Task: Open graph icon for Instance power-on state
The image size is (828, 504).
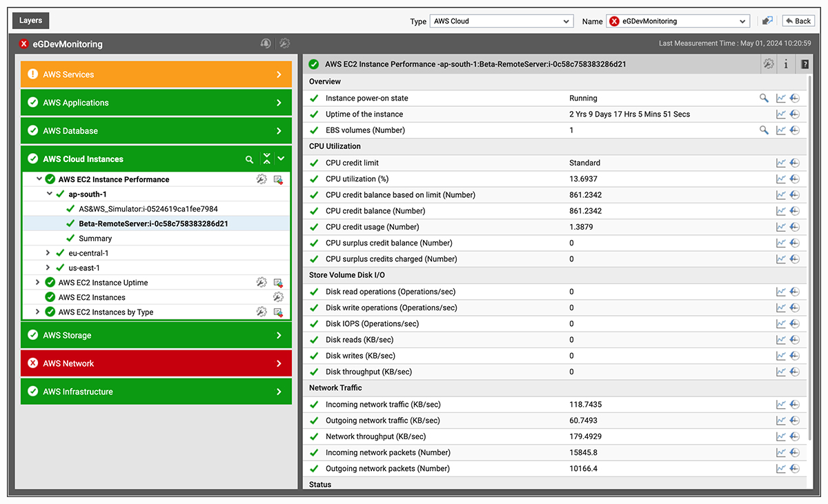Action: coord(781,98)
